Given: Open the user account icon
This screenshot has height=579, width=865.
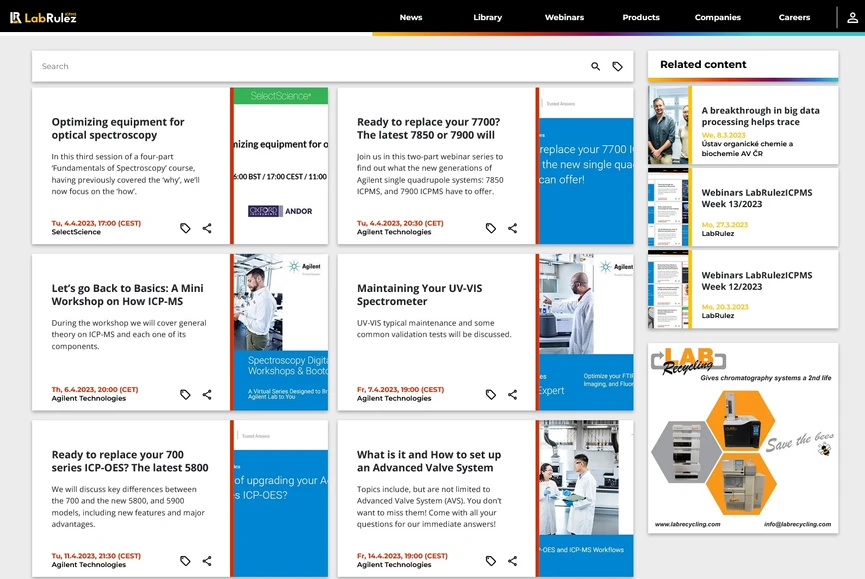Looking at the screenshot, I should (852, 18).
